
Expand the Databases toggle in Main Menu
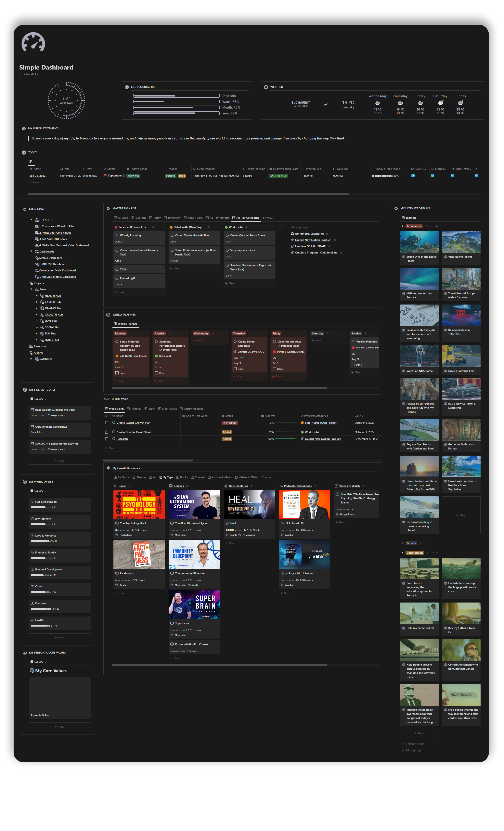pos(31,359)
